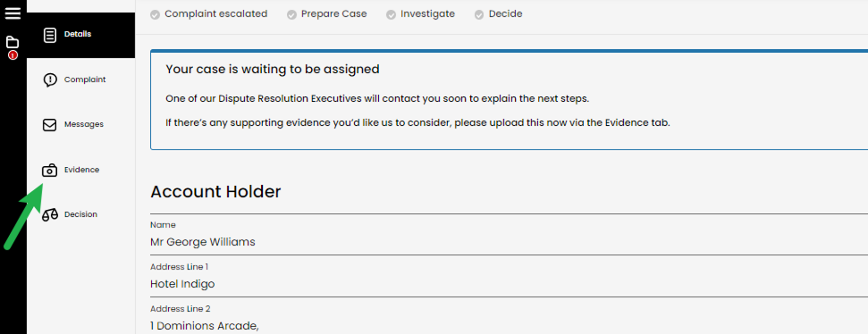The height and width of the screenshot is (334, 868).
Task: Open the Messages envelope icon
Action: pyautogui.click(x=50, y=125)
